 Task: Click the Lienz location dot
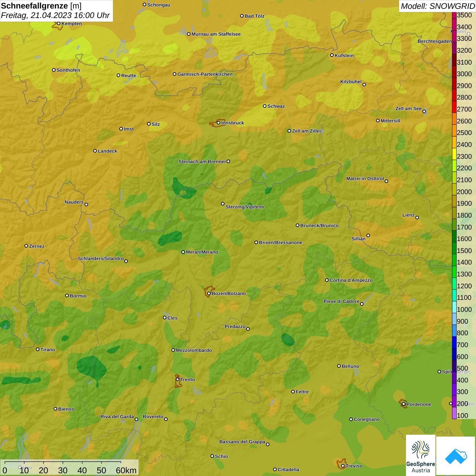pyautogui.click(x=417, y=218)
